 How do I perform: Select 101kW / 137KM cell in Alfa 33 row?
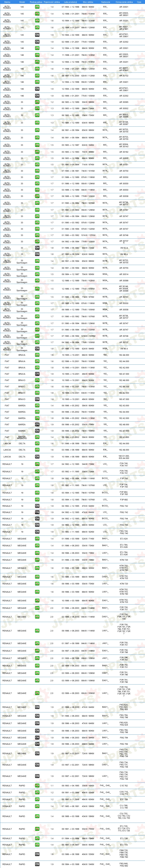tap(88, 235)
